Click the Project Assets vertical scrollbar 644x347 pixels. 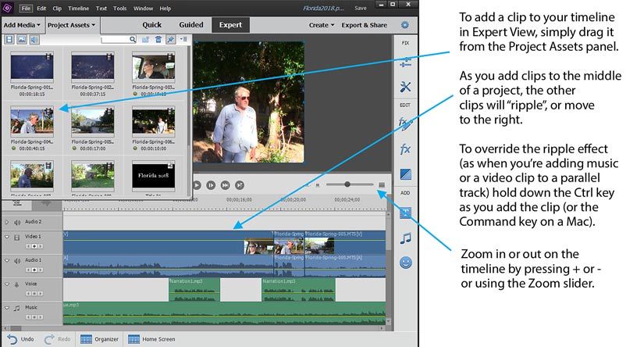click(x=189, y=95)
